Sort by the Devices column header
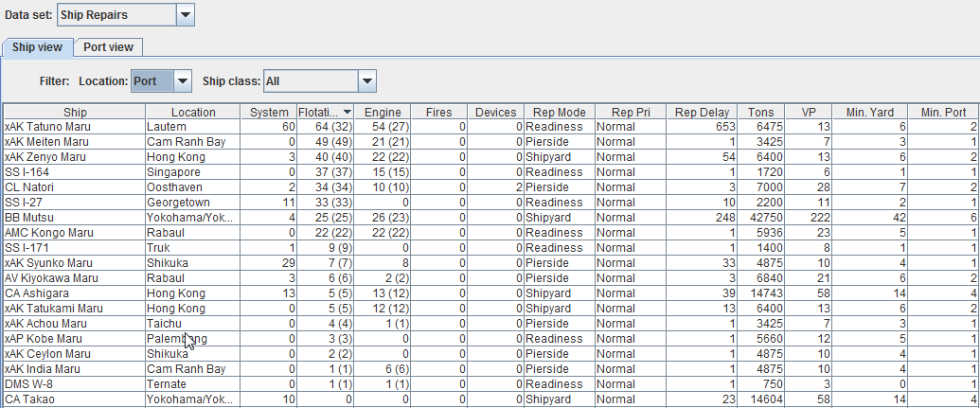The image size is (980, 408). [x=495, y=112]
